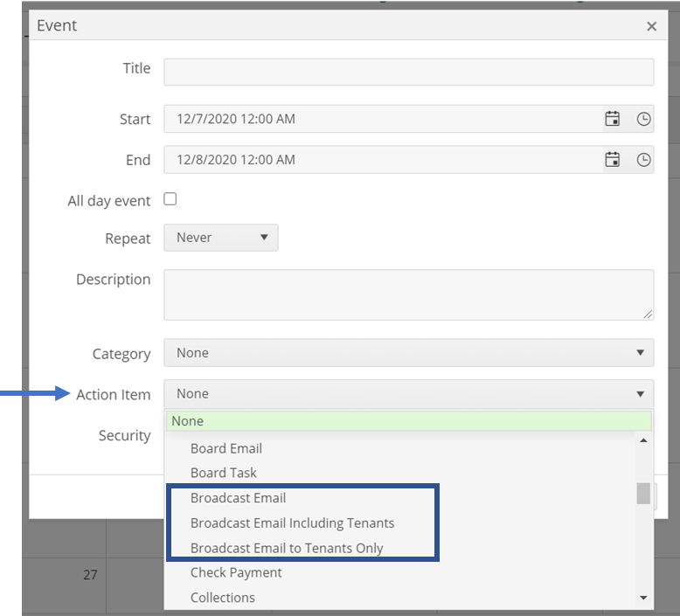Viewport: 680px width, 616px height.
Task: Click inside the Description text area
Action: [x=408, y=294]
